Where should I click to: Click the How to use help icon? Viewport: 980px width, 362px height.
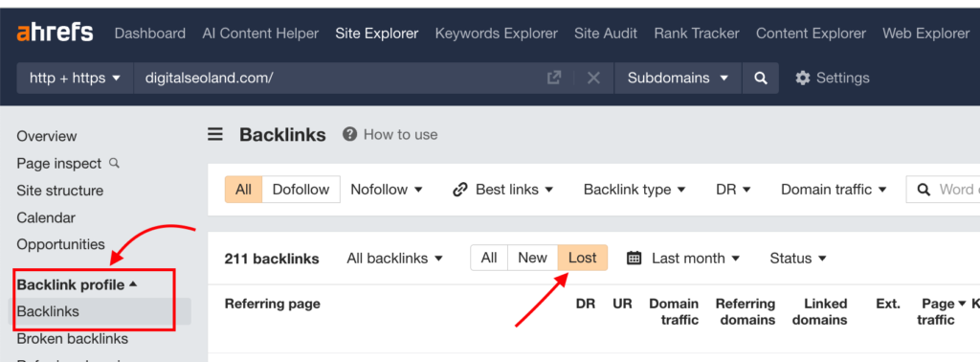[350, 134]
